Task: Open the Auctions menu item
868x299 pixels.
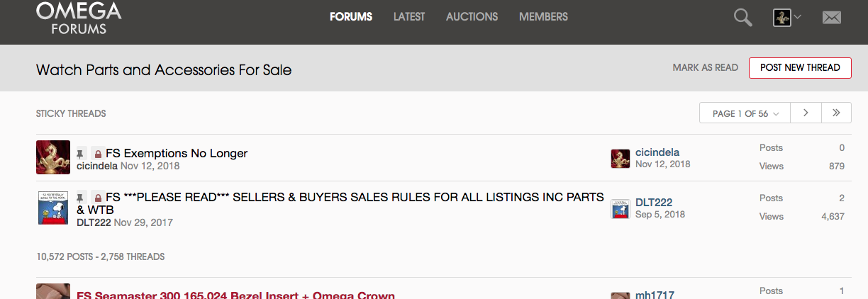Action: (472, 16)
